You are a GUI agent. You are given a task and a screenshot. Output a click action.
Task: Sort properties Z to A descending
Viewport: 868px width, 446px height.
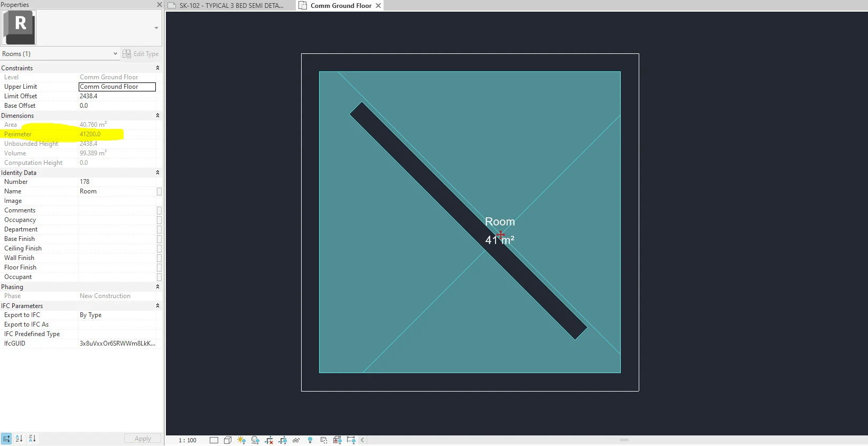32,439
